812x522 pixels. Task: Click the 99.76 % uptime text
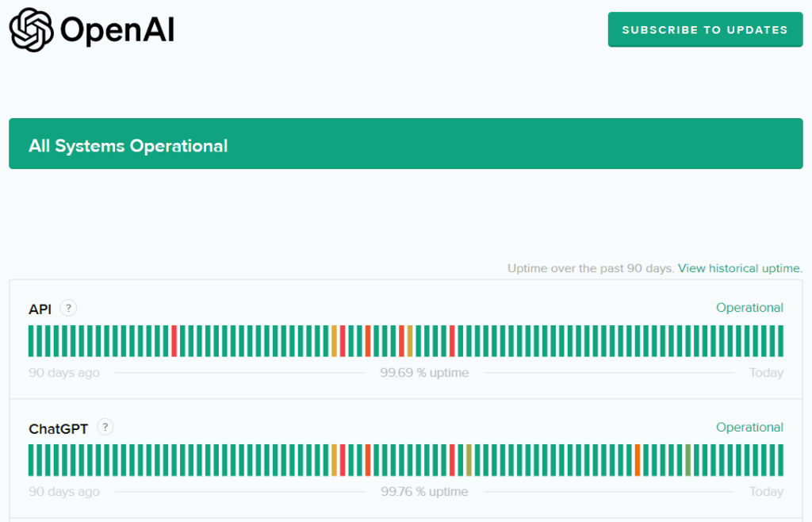(x=424, y=492)
